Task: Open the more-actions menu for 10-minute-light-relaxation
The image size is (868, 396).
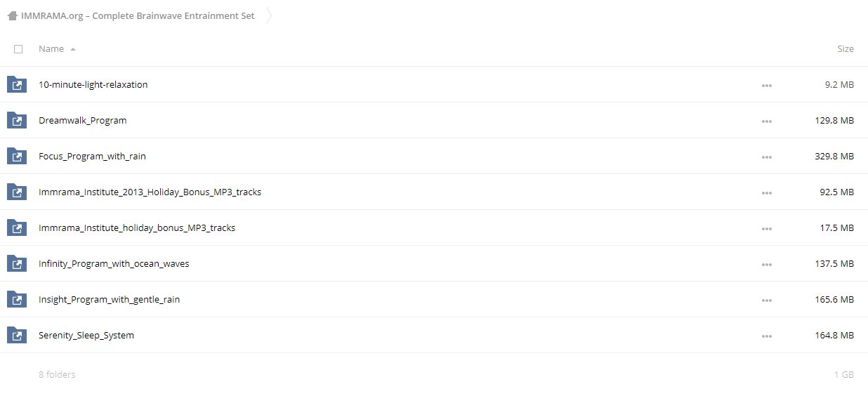Action: (766, 86)
